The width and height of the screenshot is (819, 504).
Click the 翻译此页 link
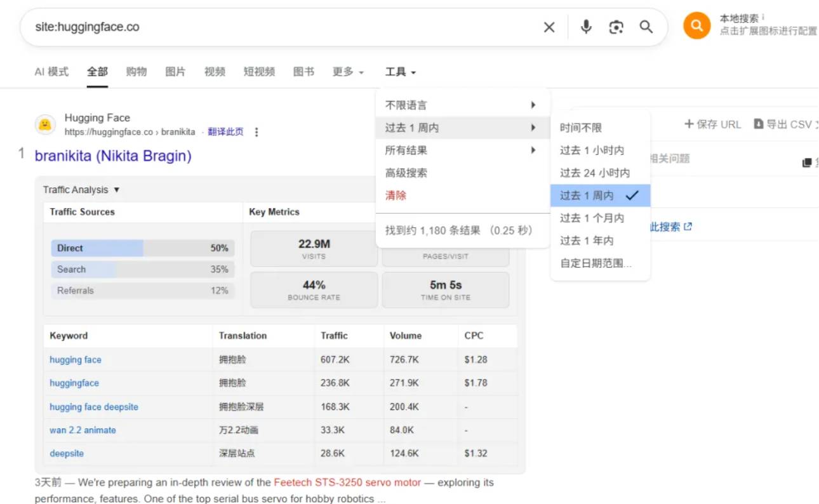(x=226, y=132)
